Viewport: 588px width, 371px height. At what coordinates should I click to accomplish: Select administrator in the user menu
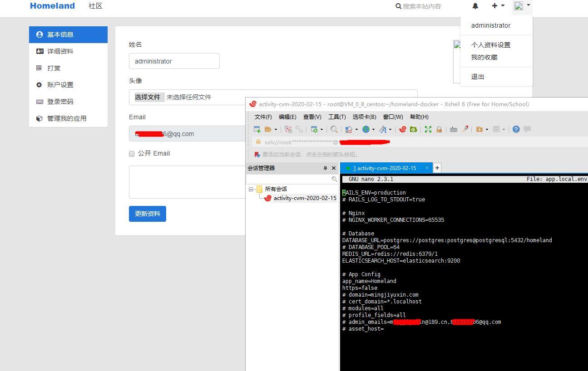(x=491, y=25)
